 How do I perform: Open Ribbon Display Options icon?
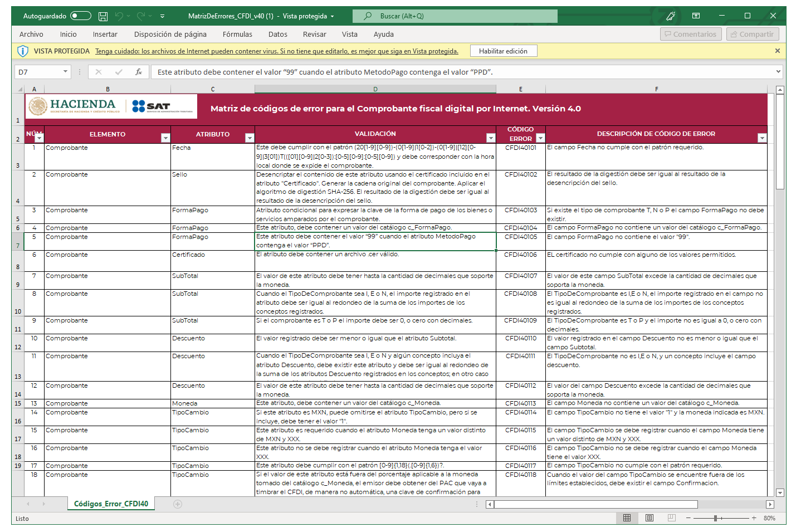coord(696,16)
